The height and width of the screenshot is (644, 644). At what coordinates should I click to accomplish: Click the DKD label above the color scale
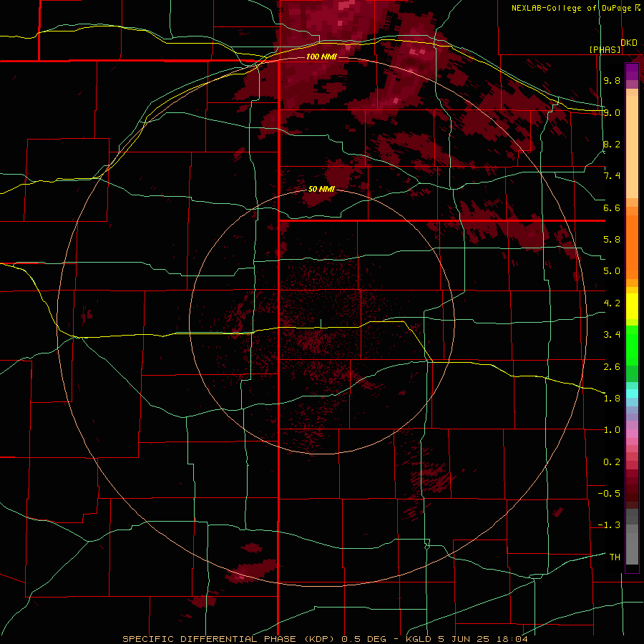pyautogui.click(x=628, y=42)
